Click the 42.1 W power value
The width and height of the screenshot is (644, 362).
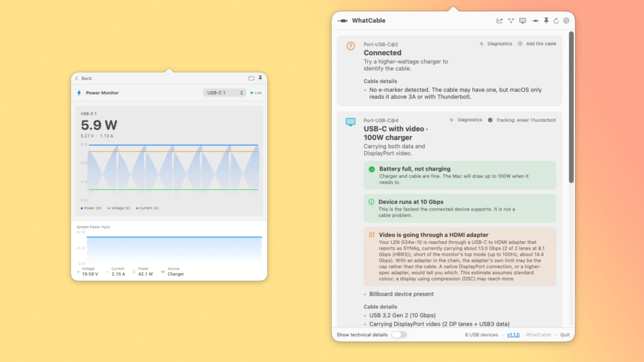[145, 274]
